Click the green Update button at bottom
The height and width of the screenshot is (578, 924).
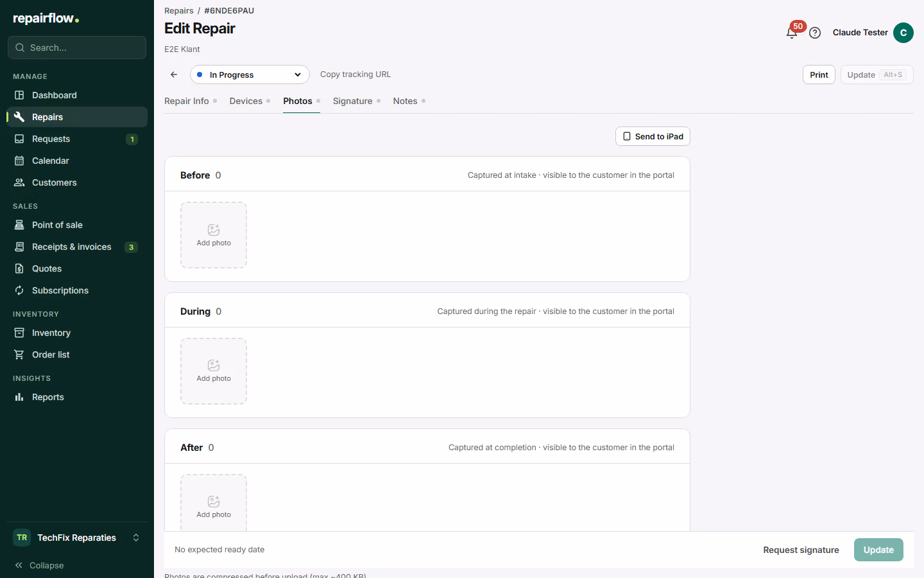(878, 550)
